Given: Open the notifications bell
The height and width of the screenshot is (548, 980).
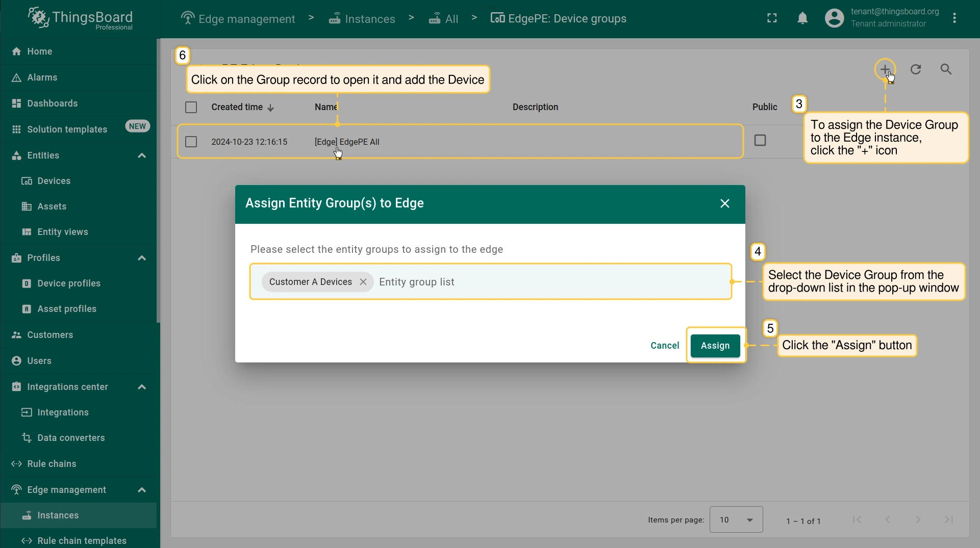Looking at the screenshot, I should (x=802, y=18).
